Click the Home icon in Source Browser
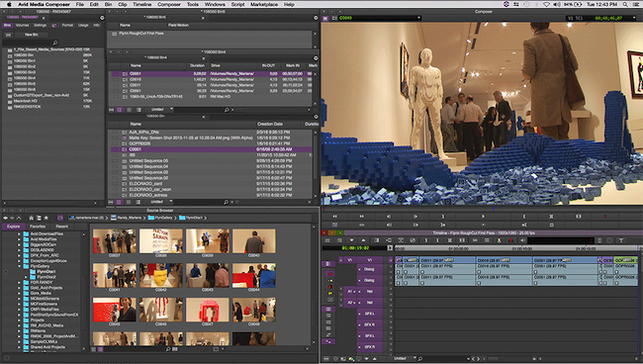Viewport: 643px width, 364px height. [32, 218]
